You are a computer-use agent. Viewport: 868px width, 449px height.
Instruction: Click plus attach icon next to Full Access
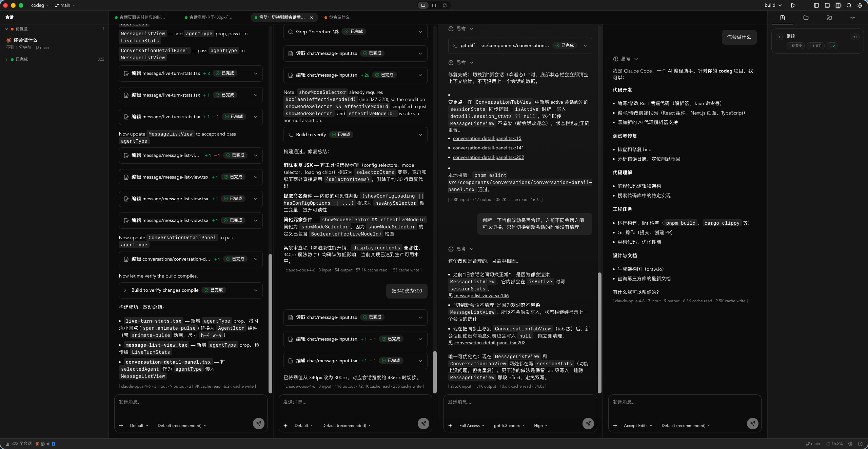pos(450,426)
